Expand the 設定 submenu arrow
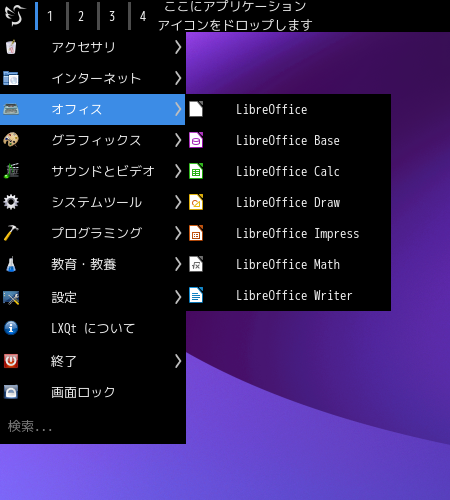The image size is (450, 500). point(178,297)
